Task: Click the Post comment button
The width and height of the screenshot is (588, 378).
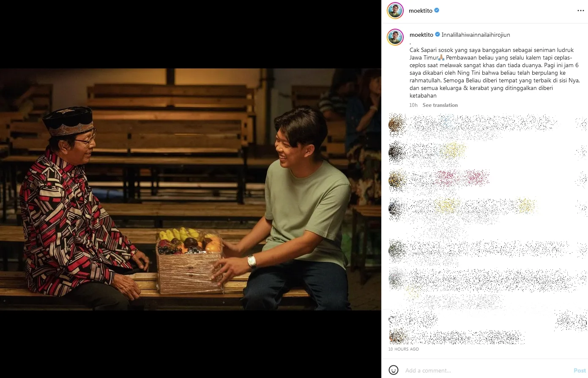Action: pyautogui.click(x=580, y=370)
